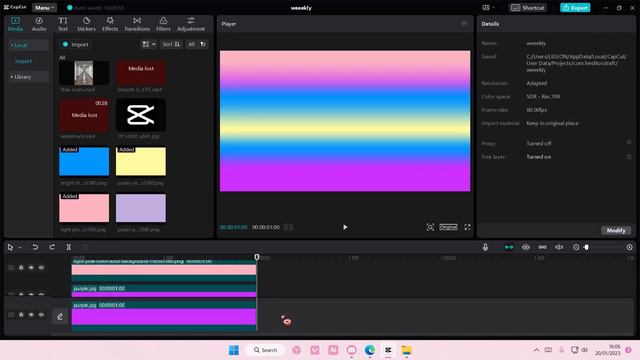Click the Import media button
The height and width of the screenshot is (360, 640).
click(x=75, y=44)
